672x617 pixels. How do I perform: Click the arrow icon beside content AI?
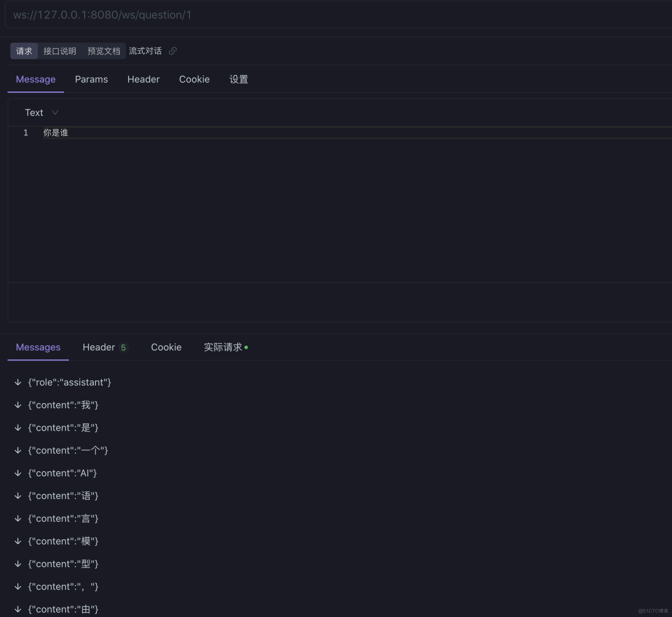[18, 473]
